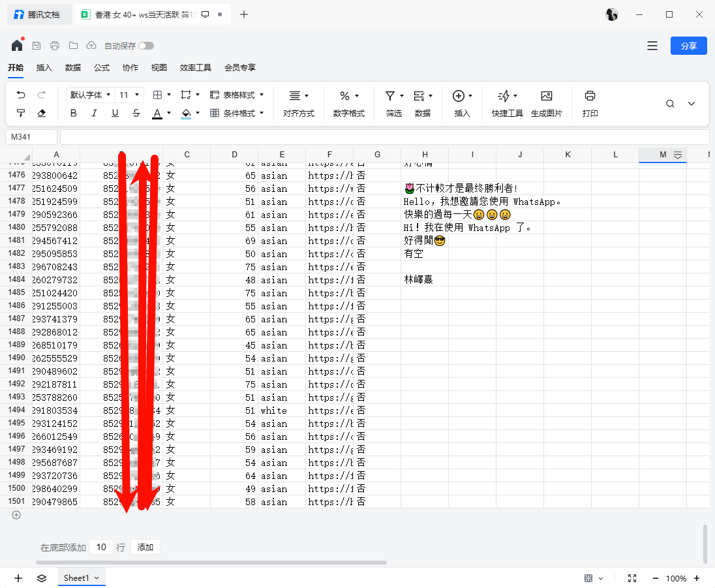Click the row count input showing 10

[x=101, y=547]
